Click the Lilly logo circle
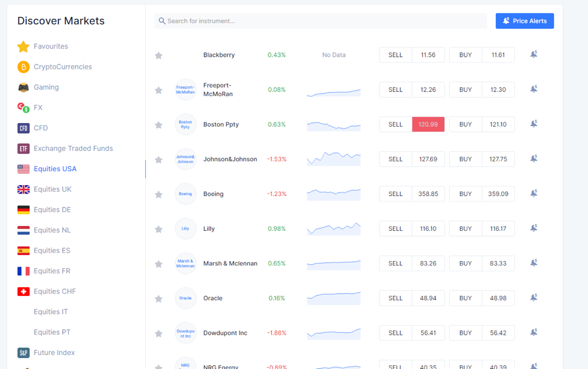588x369 pixels. tap(186, 229)
